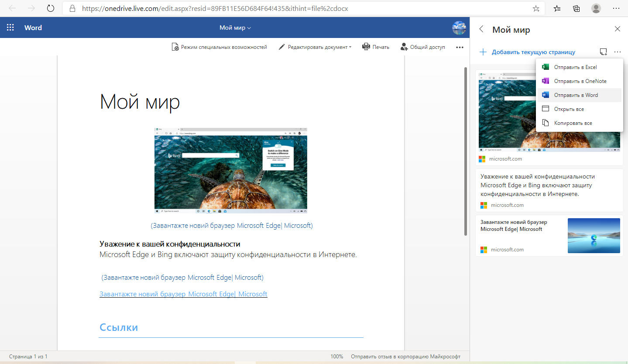The image size is (628, 364).
Task: Click the lock icon in address bar
Action: click(x=73, y=8)
